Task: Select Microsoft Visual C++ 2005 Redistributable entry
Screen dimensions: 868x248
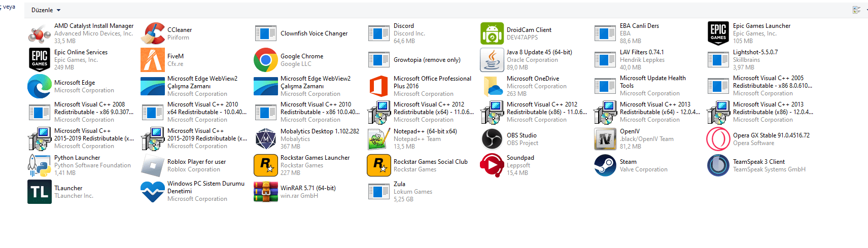Action: [760, 86]
